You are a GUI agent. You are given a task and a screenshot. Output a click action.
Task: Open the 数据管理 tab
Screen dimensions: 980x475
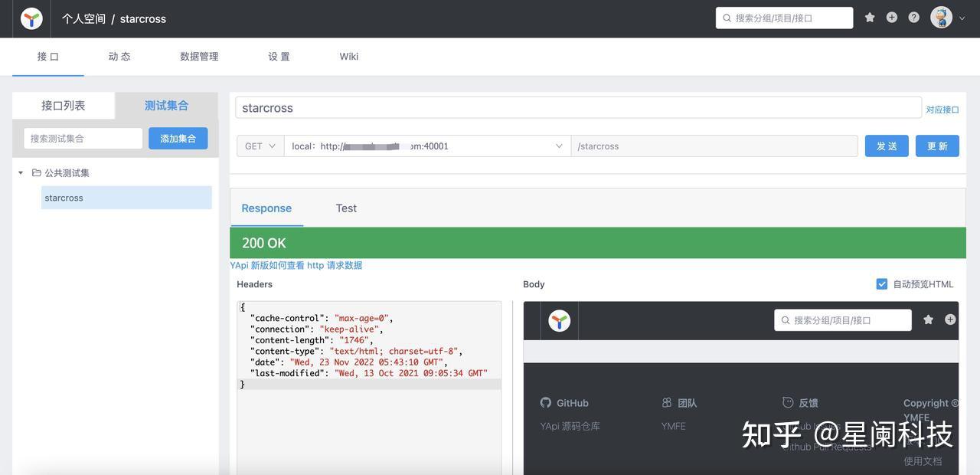pos(199,57)
